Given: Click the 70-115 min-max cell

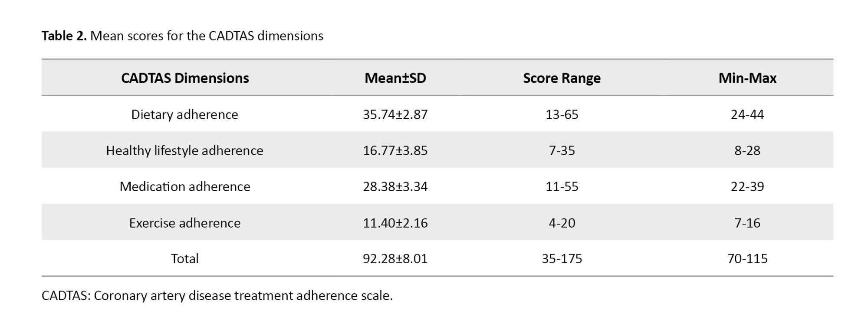Looking at the screenshot, I should coord(747,258).
